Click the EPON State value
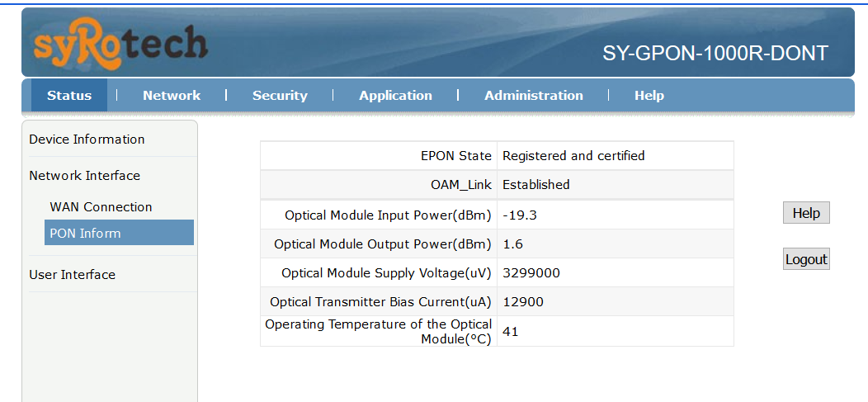The image size is (868, 402). tap(573, 156)
